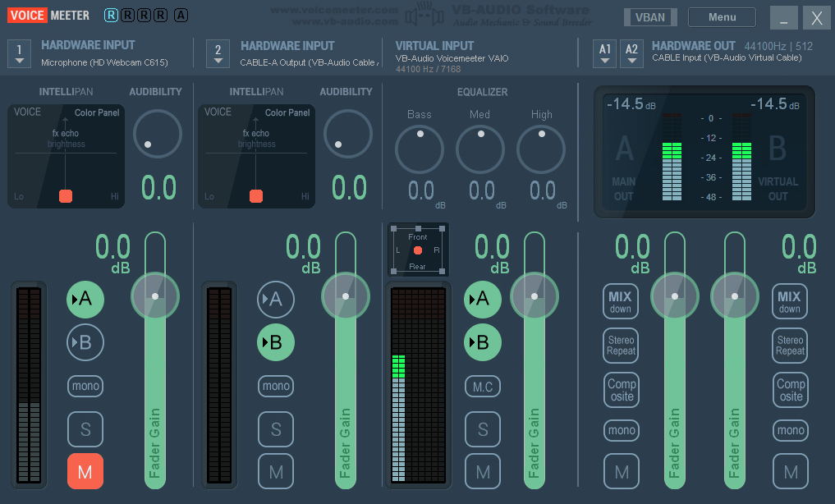835x504 pixels.
Task: Toggle mono on virtual out B
Action: coord(791,430)
